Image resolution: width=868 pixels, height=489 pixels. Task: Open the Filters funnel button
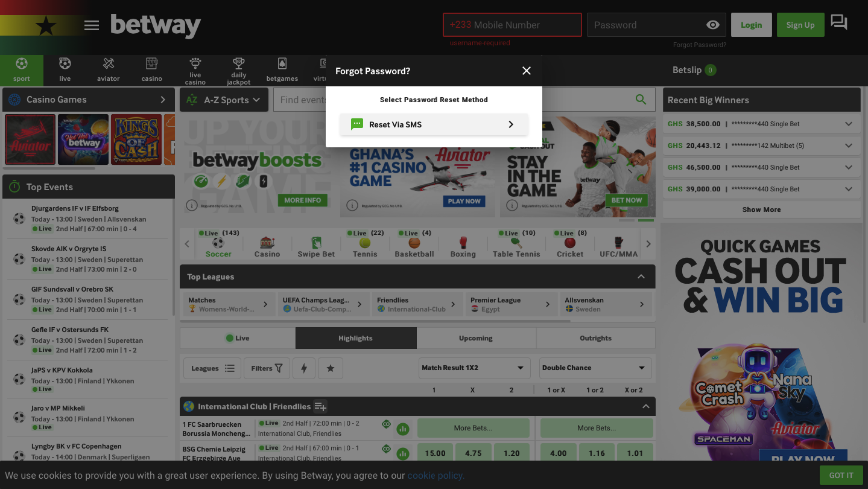267,368
